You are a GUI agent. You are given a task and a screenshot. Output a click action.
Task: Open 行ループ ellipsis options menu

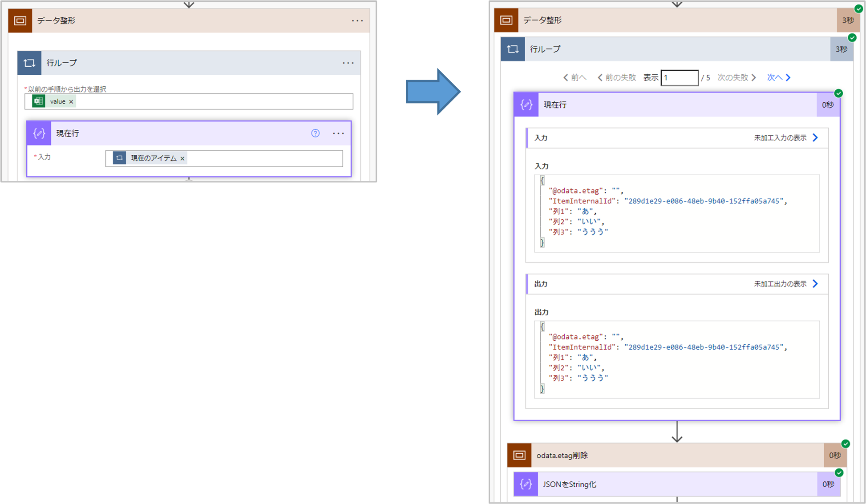coord(348,63)
